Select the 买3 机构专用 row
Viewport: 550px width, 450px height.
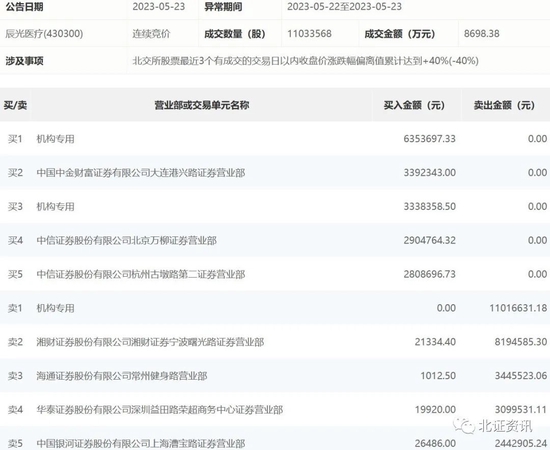tap(275, 206)
